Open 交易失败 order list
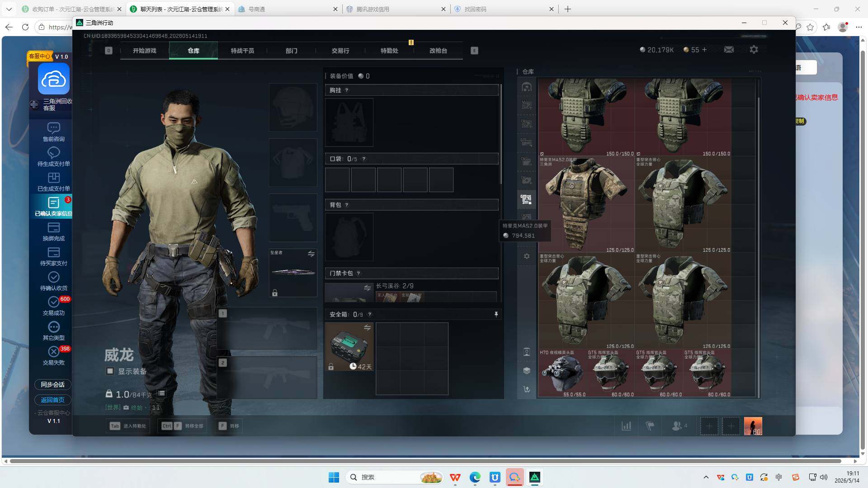868x488 pixels. pyautogui.click(x=53, y=356)
